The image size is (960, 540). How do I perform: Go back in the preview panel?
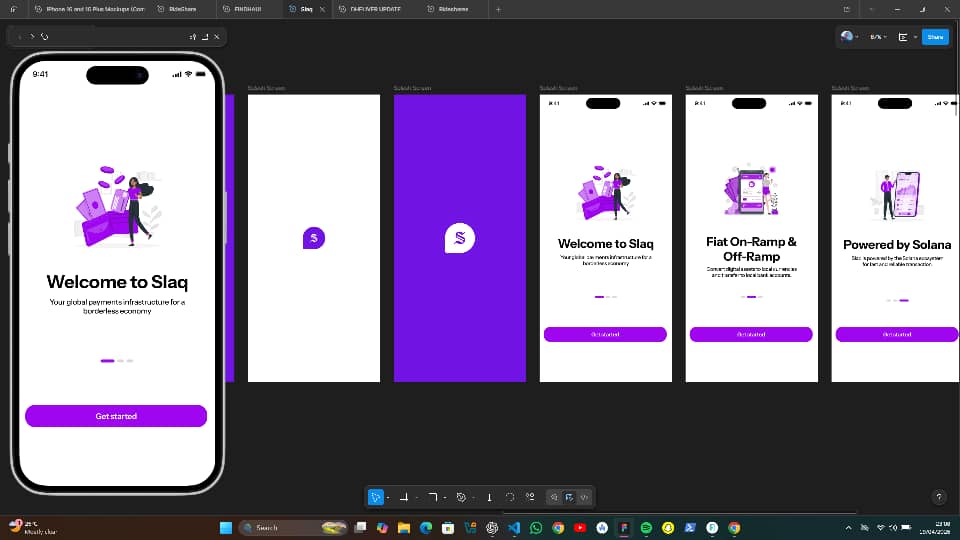point(20,37)
